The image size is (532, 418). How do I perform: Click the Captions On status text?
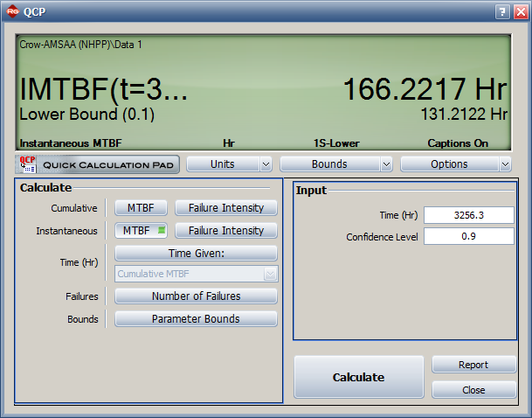(x=458, y=143)
